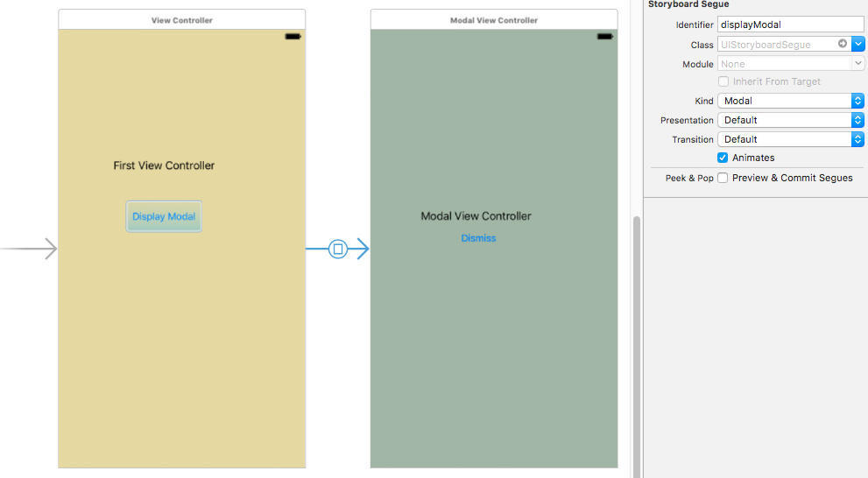The height and width of the screenshot is (478, 868).
Task: Click the Identifier field containing displayModal
Action: click(x=790, y=25)
